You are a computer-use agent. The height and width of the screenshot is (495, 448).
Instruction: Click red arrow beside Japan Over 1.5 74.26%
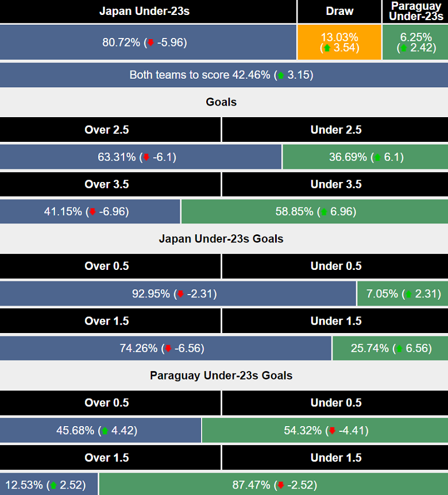[168, 349]
